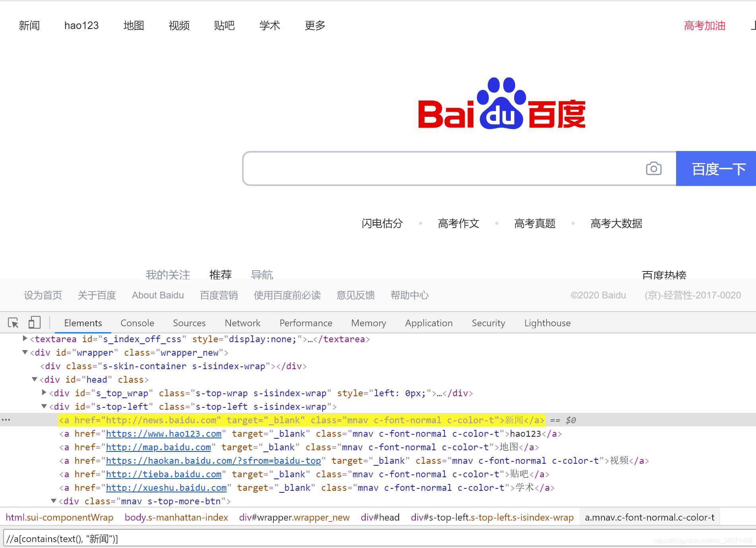The height and width of the screenshot is (548, 756).
Task: Expand the div#s_top_wrap node
Action: click(44, 393)
